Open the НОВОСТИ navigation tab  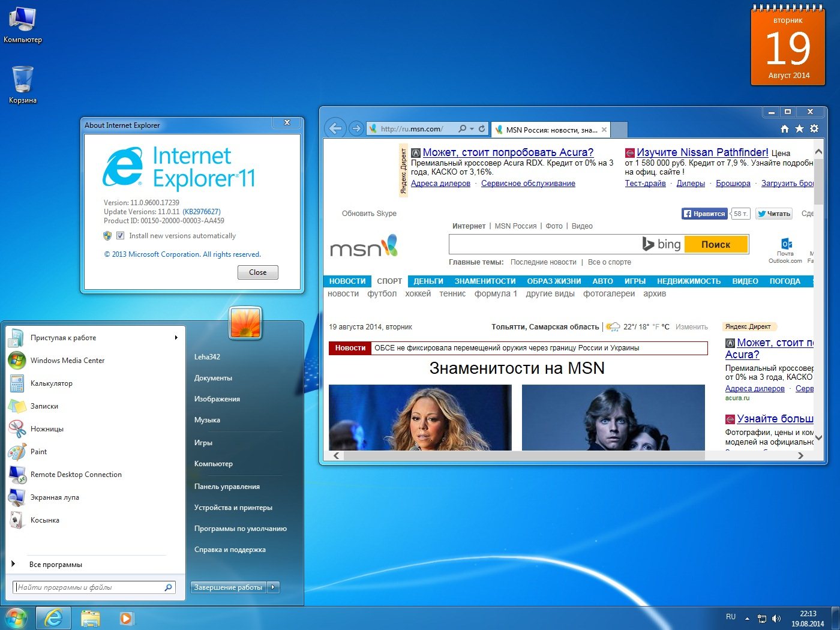[x=347, y=281]
